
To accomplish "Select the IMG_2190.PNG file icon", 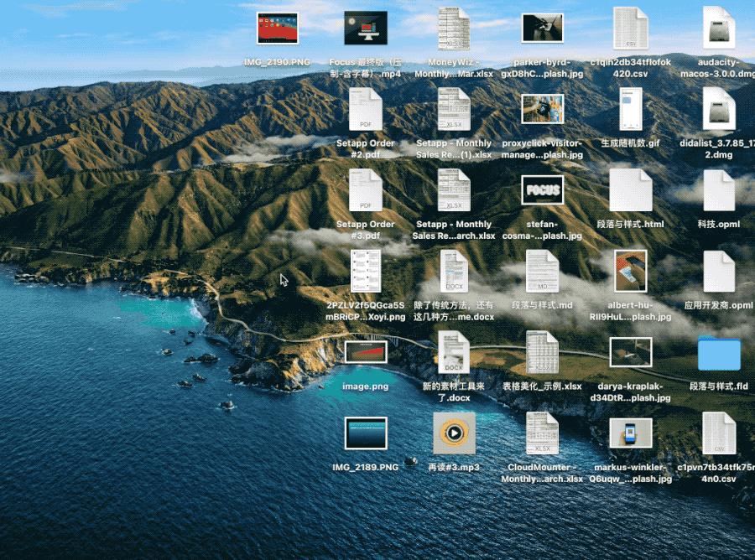I will pos(278,29).
